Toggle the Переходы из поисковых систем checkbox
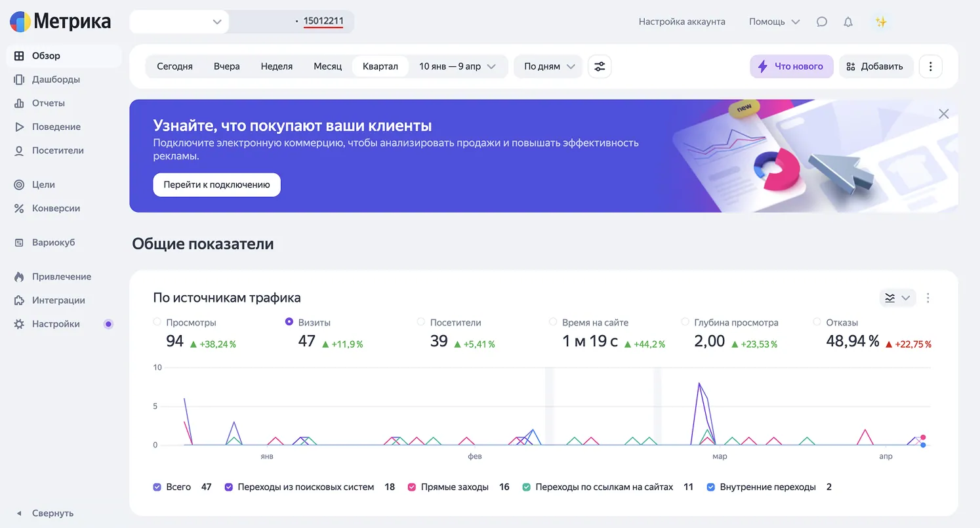Image resolution: width=980 pixels, height=528 pixels. (x=229, y=487)
